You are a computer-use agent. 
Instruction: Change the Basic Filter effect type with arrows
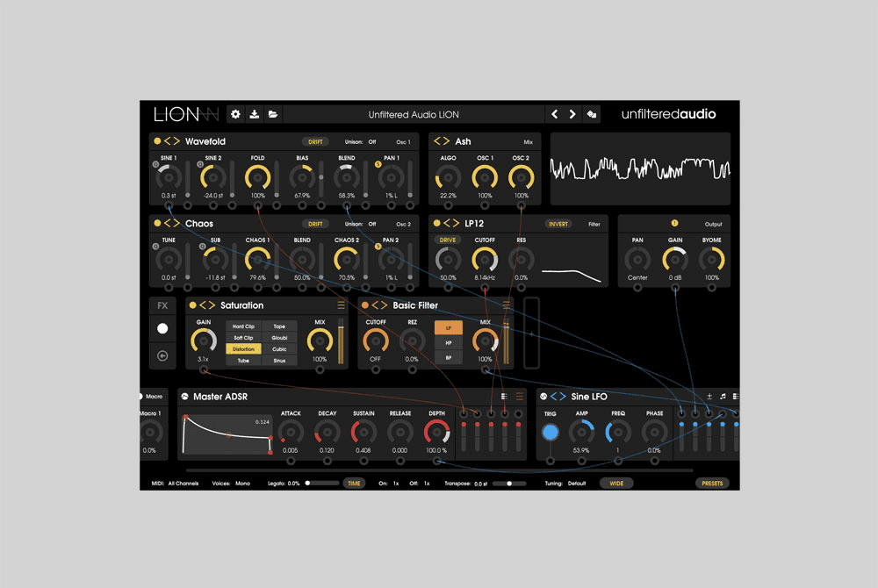point(379,305)
